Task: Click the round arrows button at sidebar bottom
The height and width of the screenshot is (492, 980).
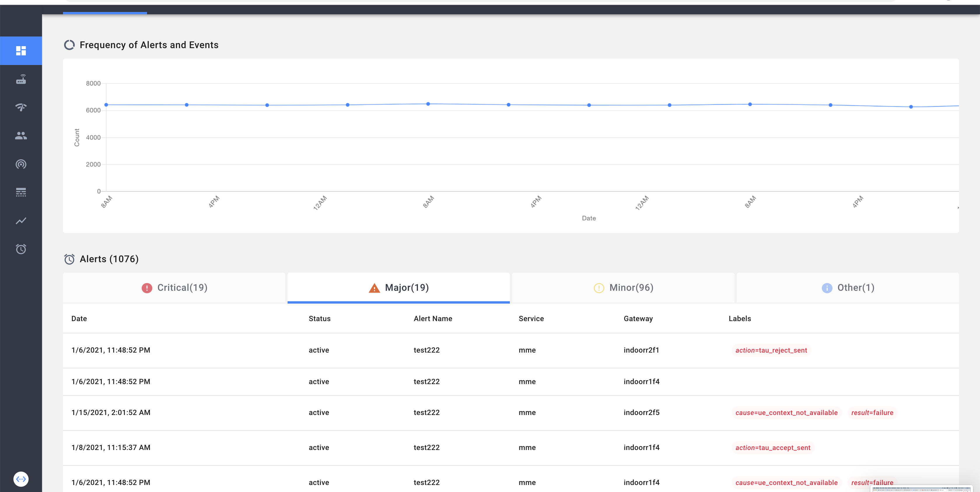Action: pyautogui.click(x=21, y=479)
